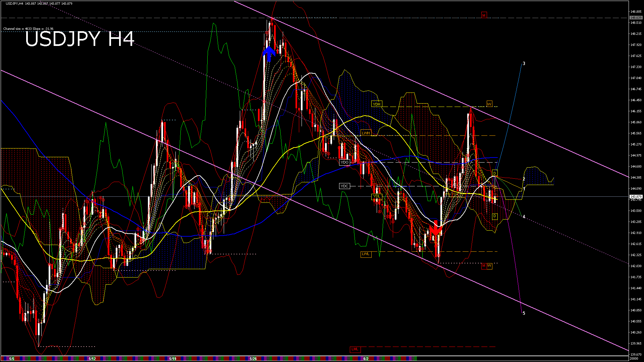
Task: Click the 5/12 date on time axis
Action: point(92,359)
